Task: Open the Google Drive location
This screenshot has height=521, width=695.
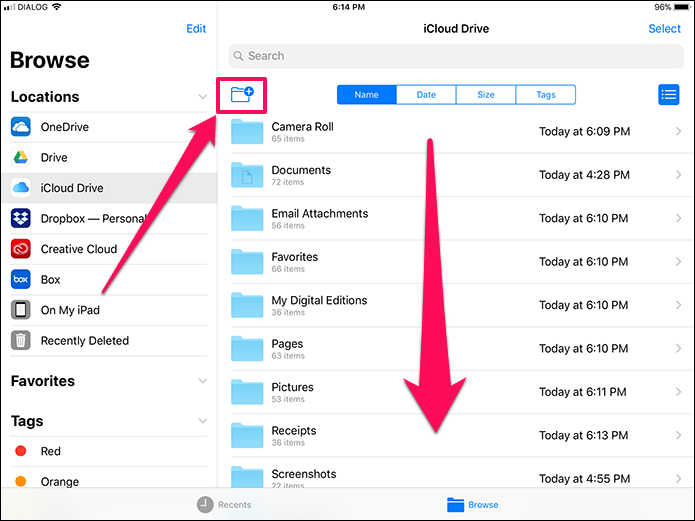Action: (109, 157)
